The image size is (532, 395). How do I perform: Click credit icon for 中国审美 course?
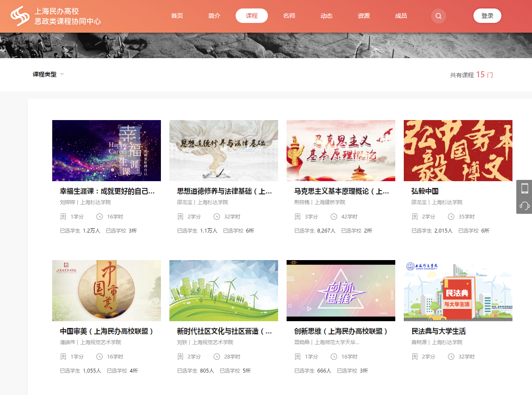click(63, 357)
